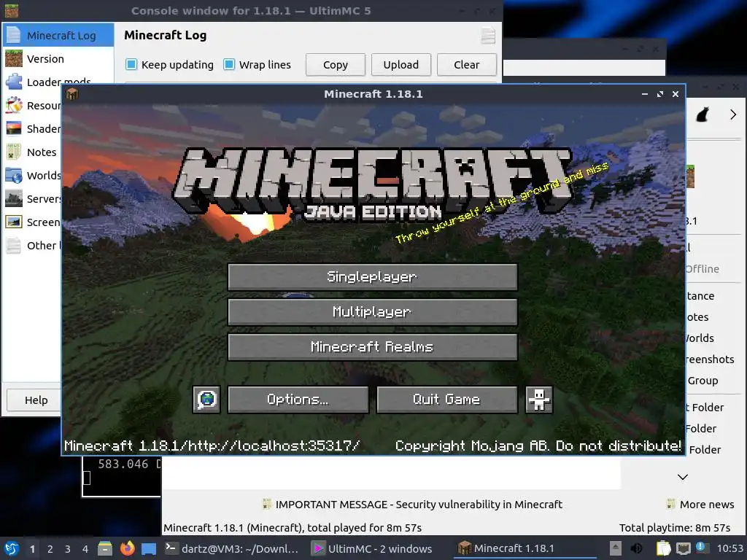Screen dimensions: 747x560
Task: Click the cat icon in UltimMC toolbar
Action: pos(703,114)
